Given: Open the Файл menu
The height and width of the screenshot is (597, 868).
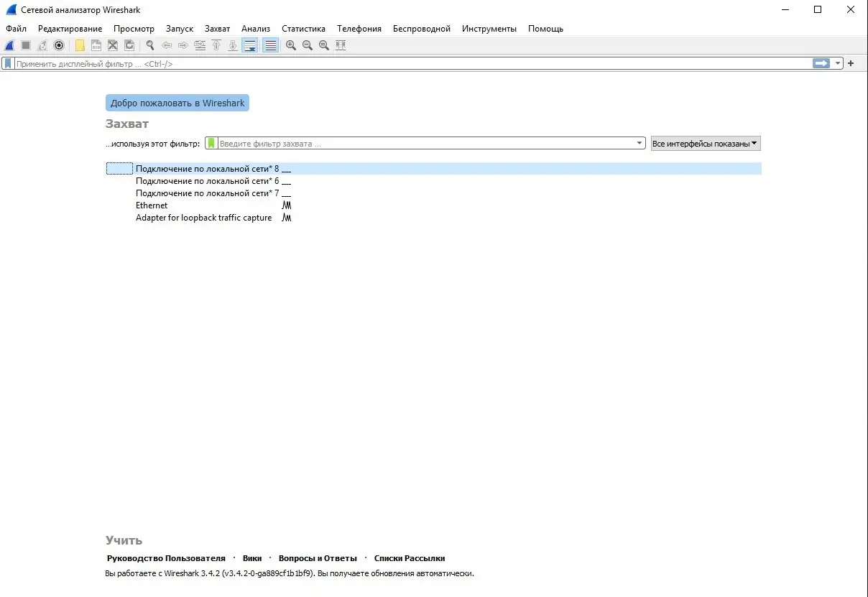Looking at the screenshot, I should 17,29.
